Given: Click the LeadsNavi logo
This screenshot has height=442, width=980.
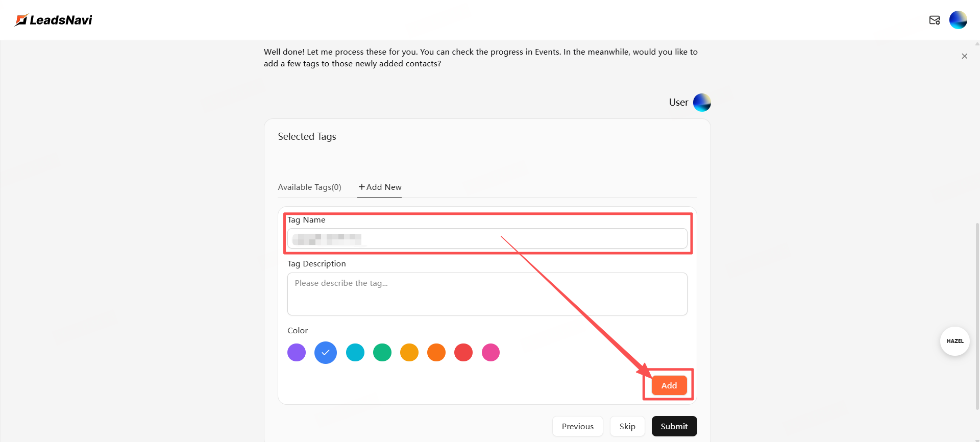Looking at the screenshot, I should (x=54, y=20).
